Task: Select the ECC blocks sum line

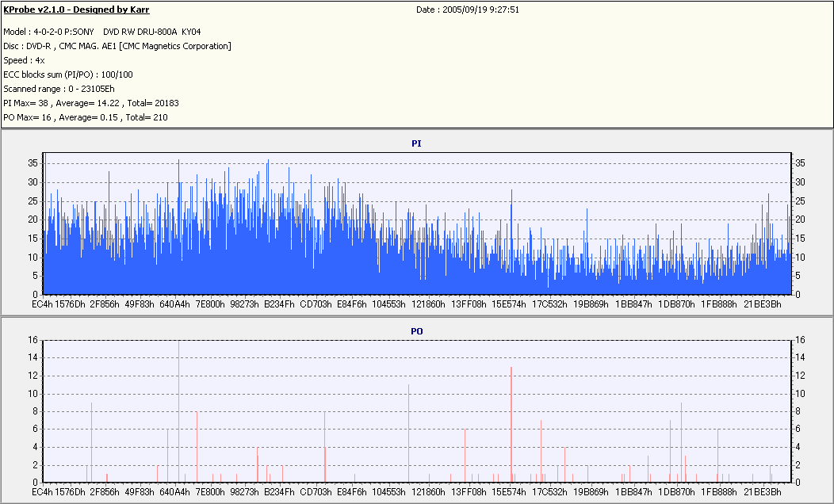Action: coord(68,74)
